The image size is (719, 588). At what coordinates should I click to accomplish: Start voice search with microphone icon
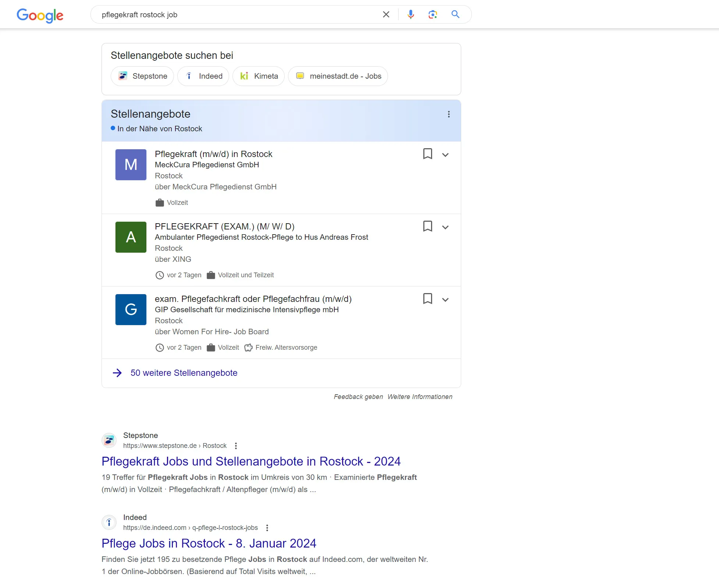tap(411, 14)
